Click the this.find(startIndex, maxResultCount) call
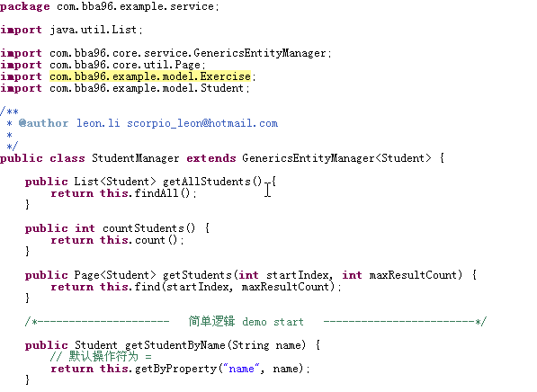 tap(218, 287)
